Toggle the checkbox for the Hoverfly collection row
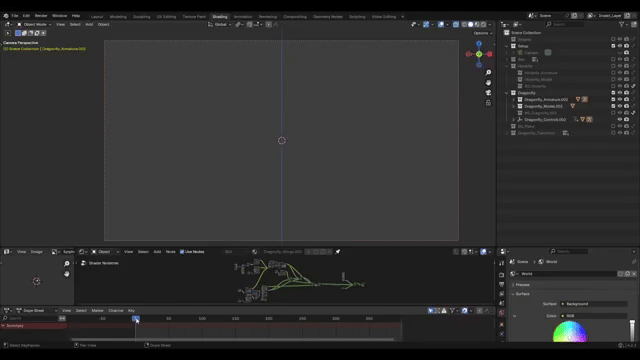 point(613,66)
